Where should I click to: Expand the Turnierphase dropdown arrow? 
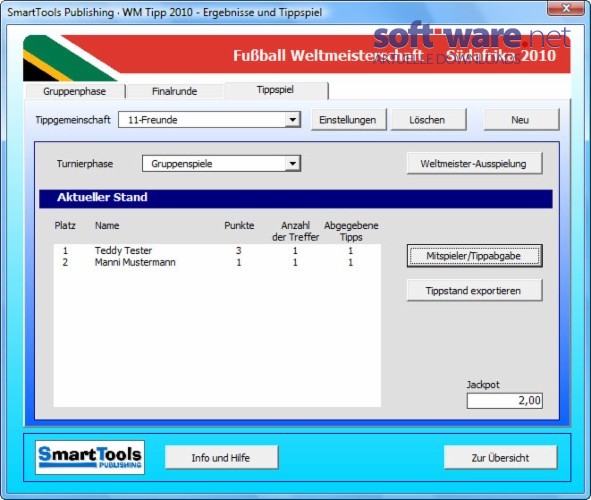292,164
